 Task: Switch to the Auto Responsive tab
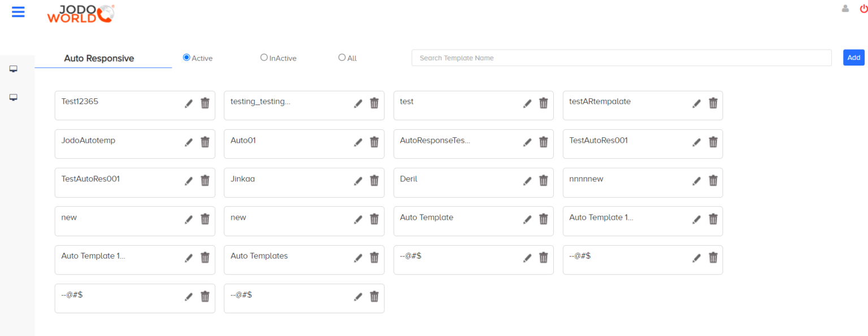[x=100, y=58]
